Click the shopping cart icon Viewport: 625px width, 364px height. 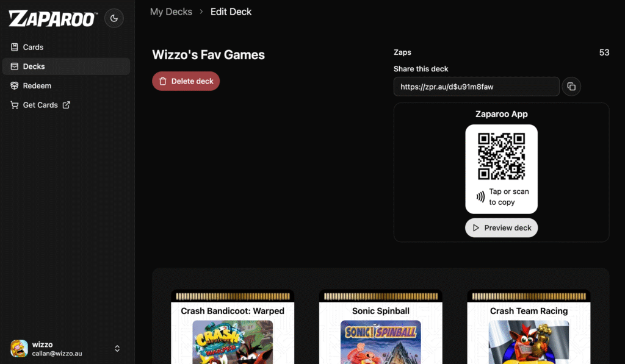coord(15,105)
